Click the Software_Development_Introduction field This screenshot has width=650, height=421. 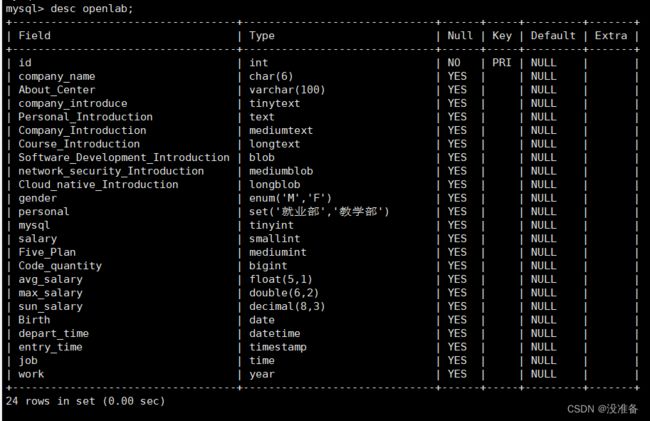point(124,157)
